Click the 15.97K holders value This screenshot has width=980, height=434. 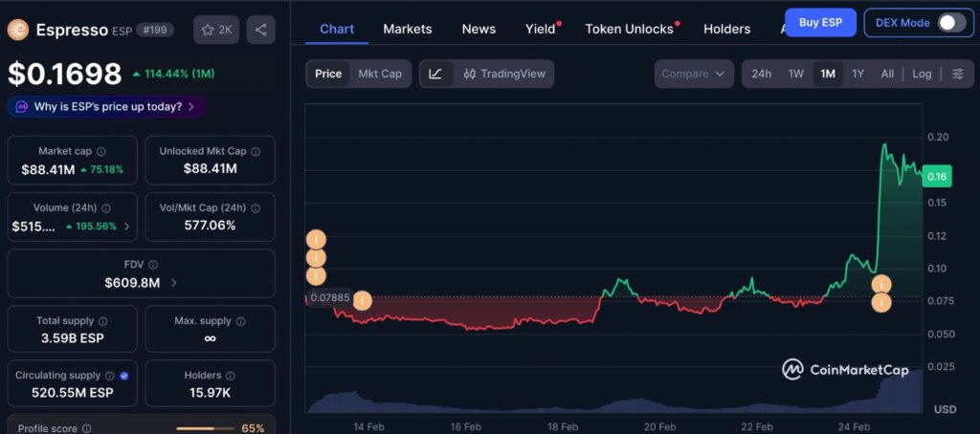pyautogui.click(x=210, y=394)
